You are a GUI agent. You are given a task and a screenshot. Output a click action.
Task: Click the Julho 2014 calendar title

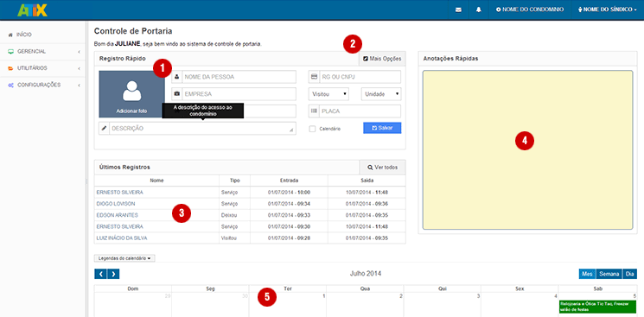tap(366, 274)
